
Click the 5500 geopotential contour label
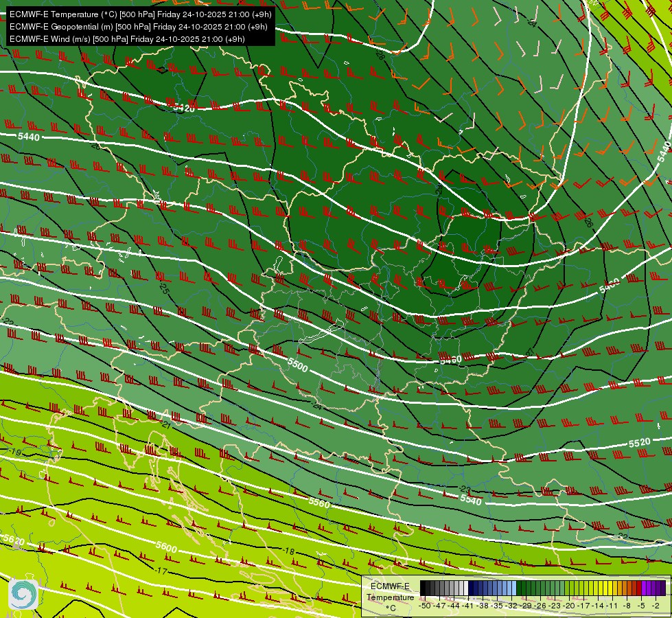(x=297, y=365)
